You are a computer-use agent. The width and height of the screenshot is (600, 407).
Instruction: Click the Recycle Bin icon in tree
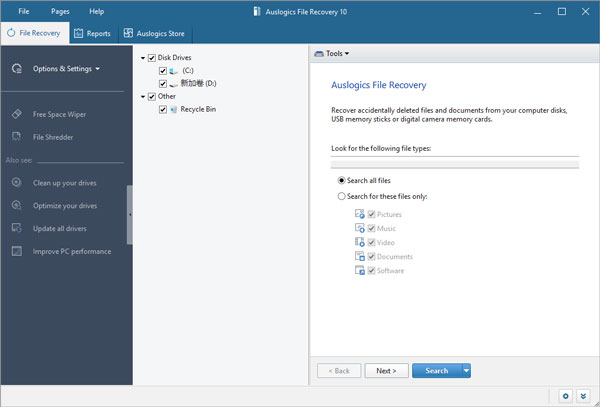coord(174,109)
